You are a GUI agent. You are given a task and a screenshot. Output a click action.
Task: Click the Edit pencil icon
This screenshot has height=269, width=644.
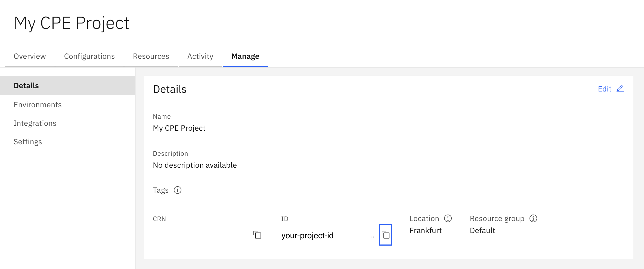coord(620,89)
